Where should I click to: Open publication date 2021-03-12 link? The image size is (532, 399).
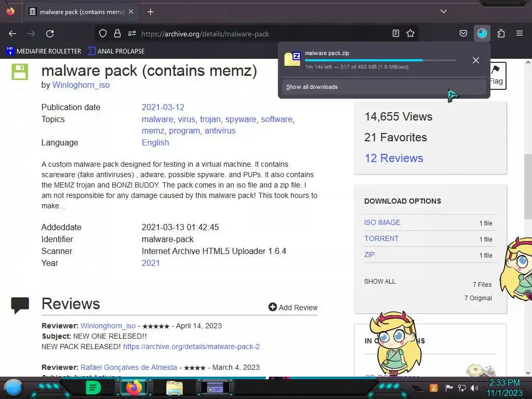163,107
